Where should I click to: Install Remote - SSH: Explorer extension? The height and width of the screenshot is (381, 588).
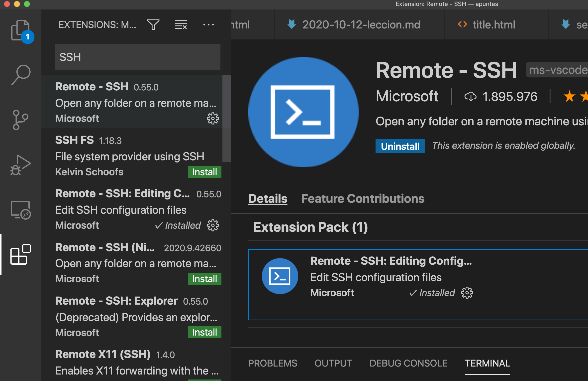204,332
